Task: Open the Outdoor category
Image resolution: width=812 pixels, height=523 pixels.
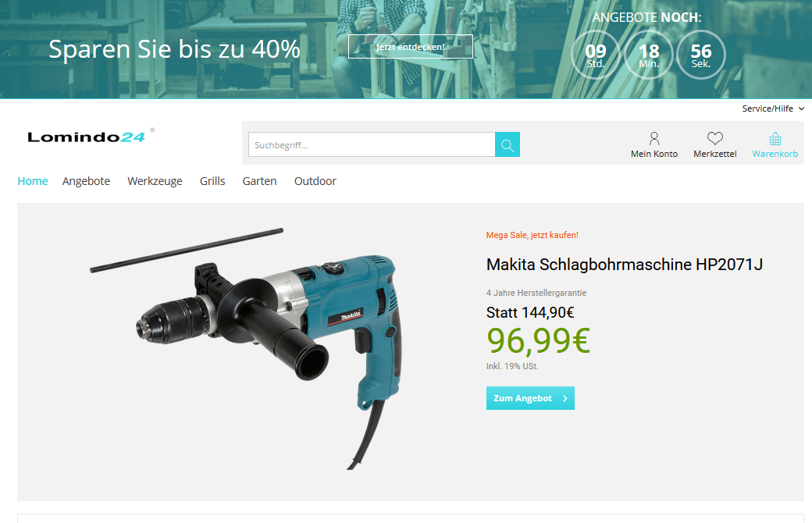Action: tap(315, 181)
